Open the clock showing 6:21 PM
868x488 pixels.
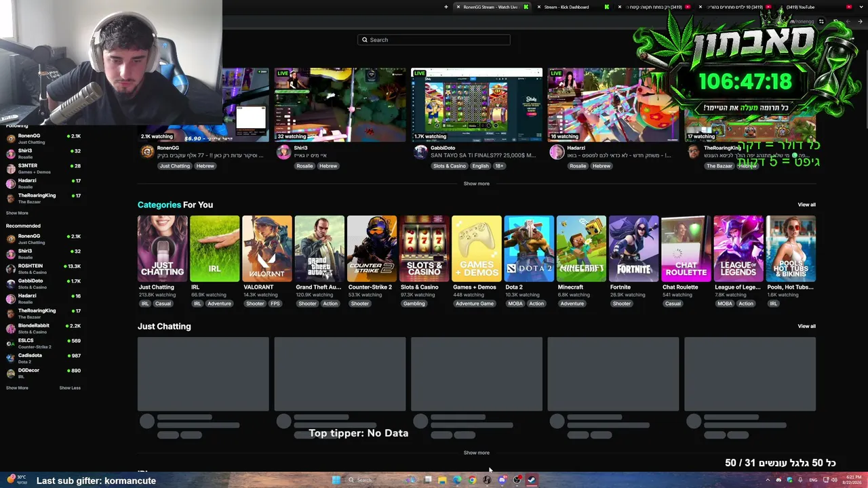[x=852, y=480]
